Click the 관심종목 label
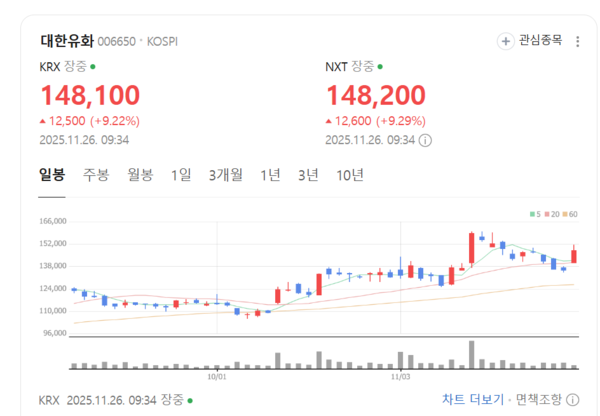600x416 pixels. point(540,40)
